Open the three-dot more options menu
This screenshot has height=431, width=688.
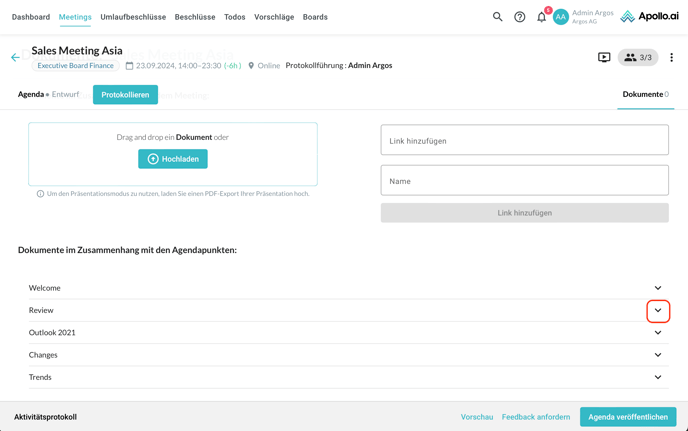coord(671,58)
